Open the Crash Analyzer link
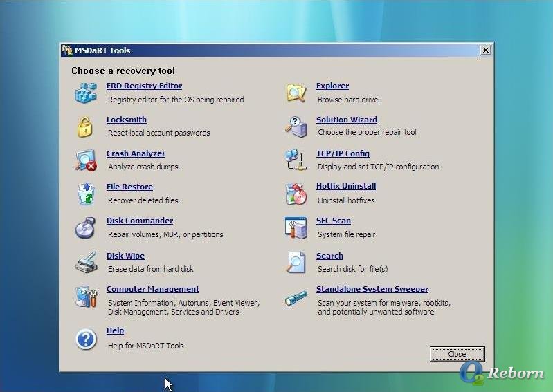This screenshot has width=553, height=392. (x=136, y=153)
